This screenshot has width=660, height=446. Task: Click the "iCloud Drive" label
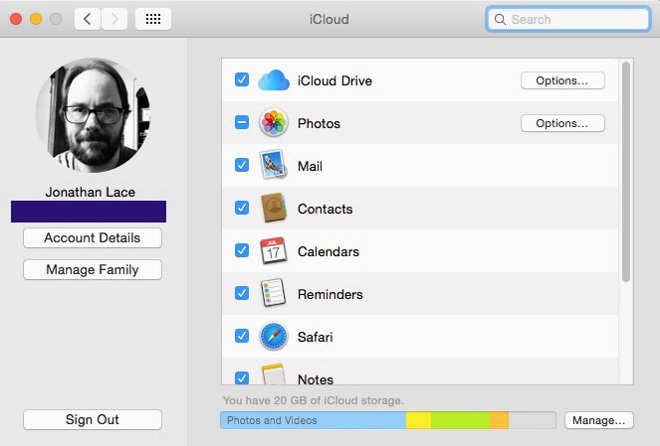point(335,80)
